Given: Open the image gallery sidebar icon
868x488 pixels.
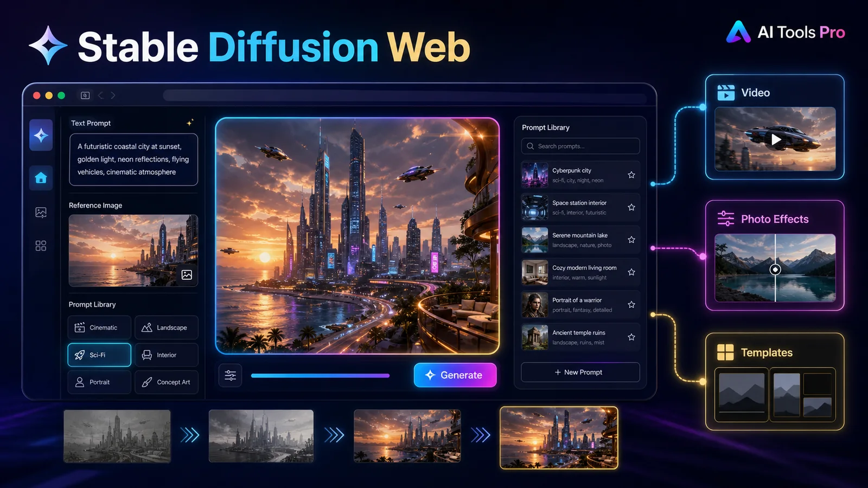Looking at the screenshot, I should [41, 213].
